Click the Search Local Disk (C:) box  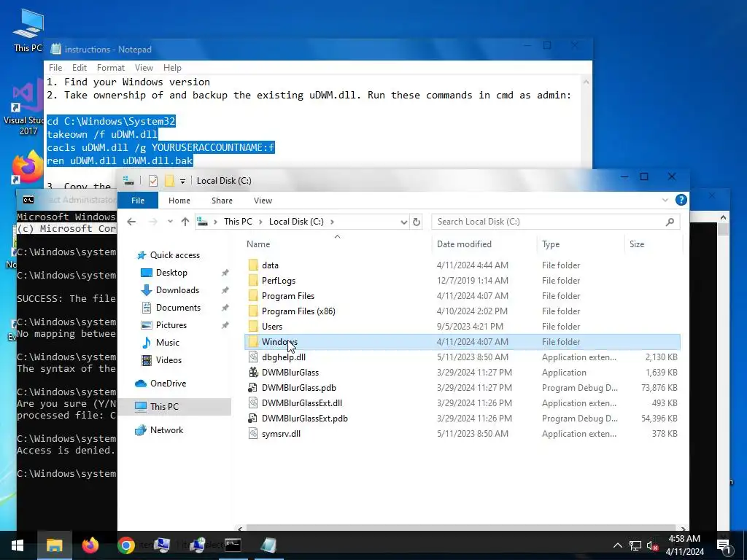555,222
